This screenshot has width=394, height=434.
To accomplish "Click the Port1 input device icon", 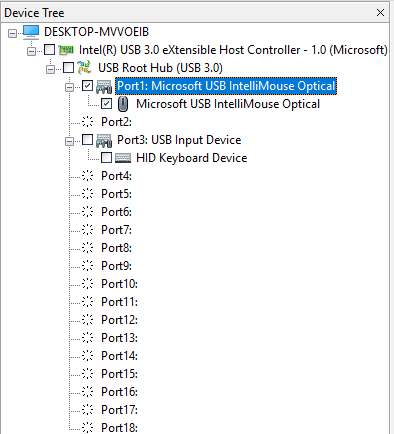I will click(104, 86).
